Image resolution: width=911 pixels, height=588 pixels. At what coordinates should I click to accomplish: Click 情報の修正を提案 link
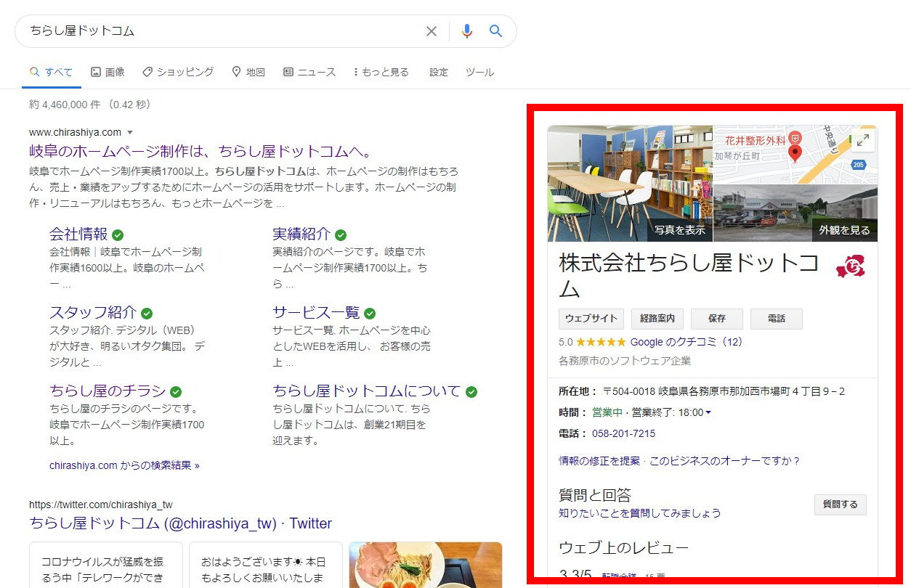599,461
